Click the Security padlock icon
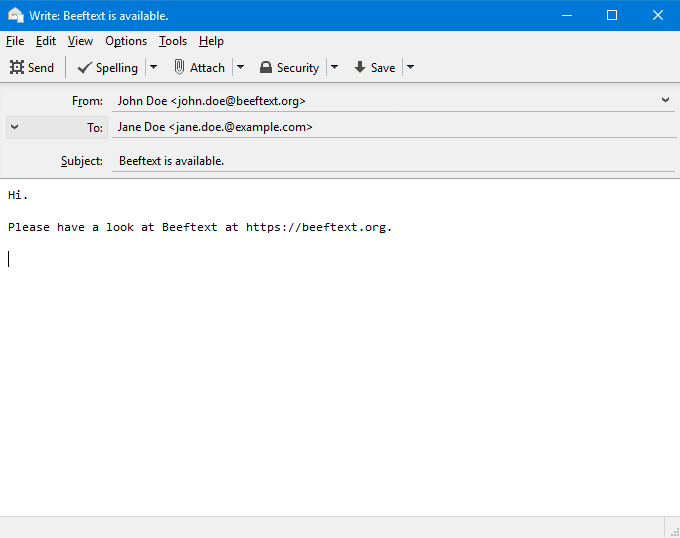The height and width of the screenshot is (538, 680). click(x=266, y=68)
